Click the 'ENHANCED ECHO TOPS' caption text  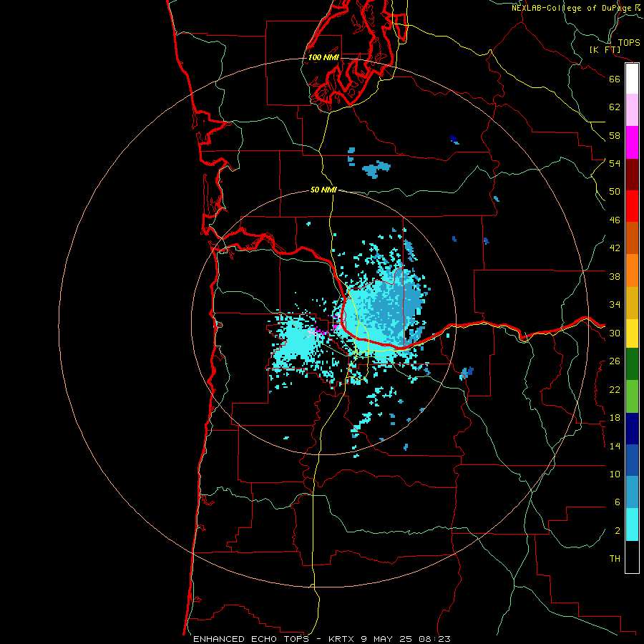(250, 639)
